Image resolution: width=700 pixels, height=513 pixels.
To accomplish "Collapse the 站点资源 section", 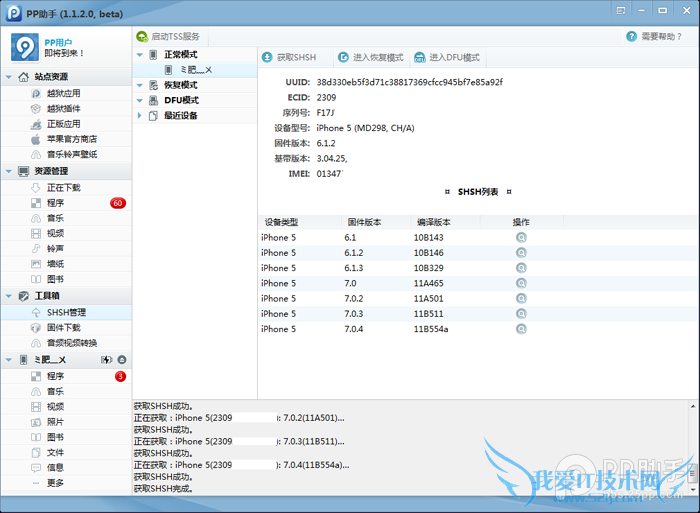I will (8, 77).
